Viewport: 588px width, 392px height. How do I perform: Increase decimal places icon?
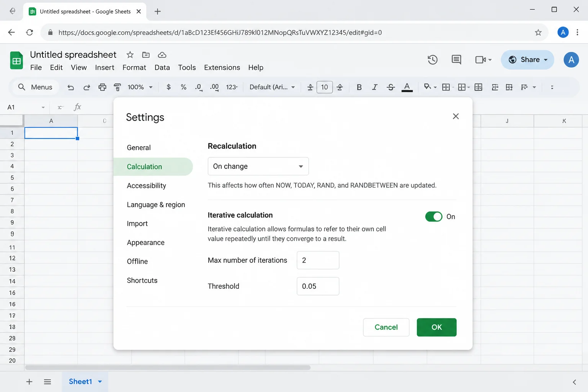[214, 87]
